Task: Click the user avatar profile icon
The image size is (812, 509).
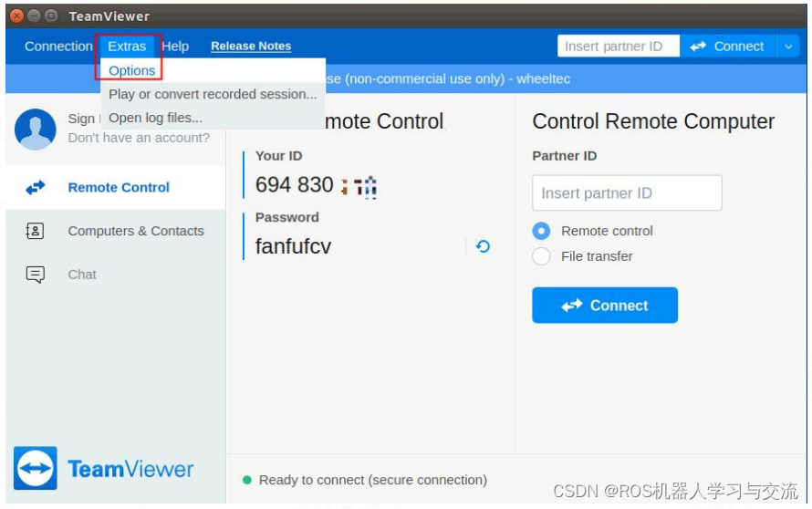Action: [36, 129]
